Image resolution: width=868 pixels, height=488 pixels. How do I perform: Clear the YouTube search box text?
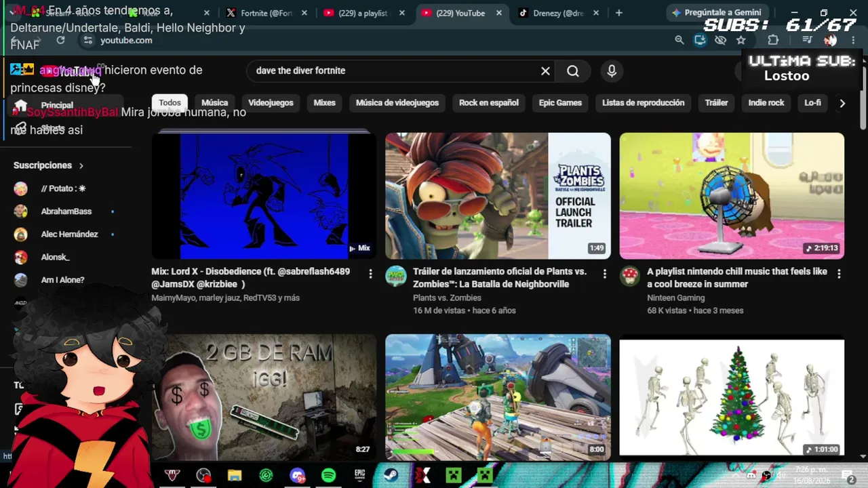coord(545,71)
